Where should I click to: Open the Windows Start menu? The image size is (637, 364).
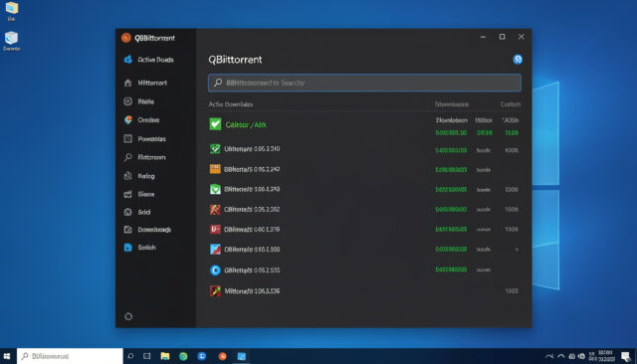click(7, 356)
